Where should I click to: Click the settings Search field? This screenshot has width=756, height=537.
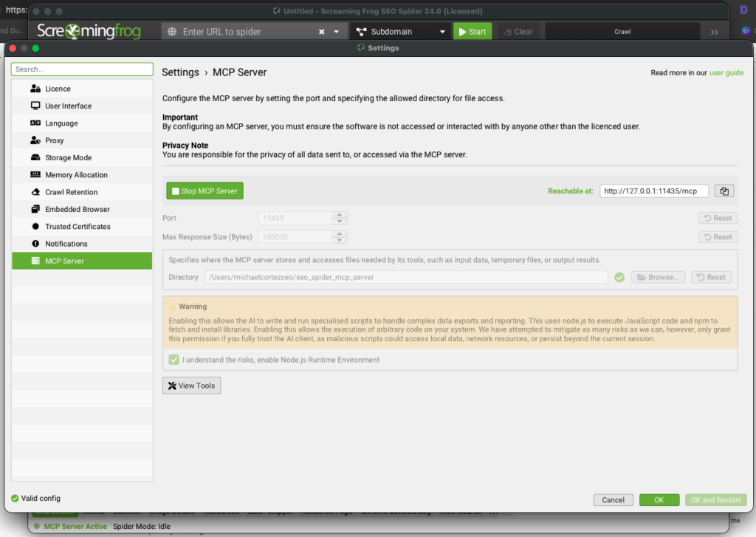click(x=82, y=69)
